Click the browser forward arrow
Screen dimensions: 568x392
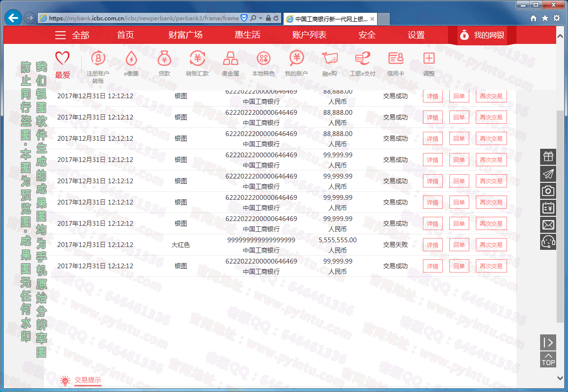(x=29, y=18)
